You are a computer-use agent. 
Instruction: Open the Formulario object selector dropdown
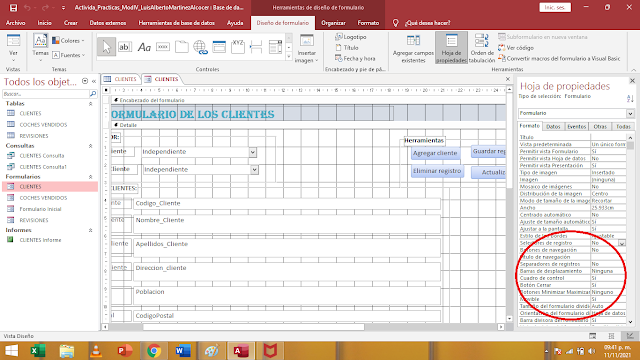click(630, 113)
